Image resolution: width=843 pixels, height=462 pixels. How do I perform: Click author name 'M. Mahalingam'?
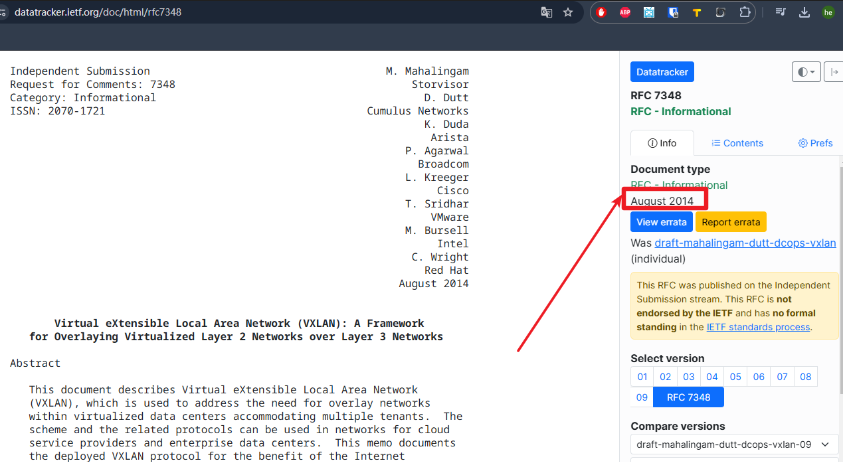pos(427,71)
